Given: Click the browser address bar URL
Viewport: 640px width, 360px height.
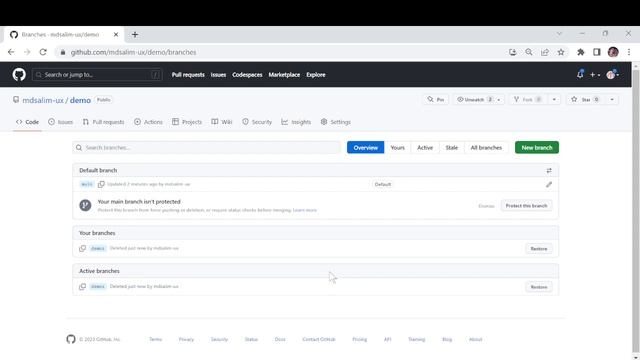Looking at the screenshot, I should [x=133, y=52].
